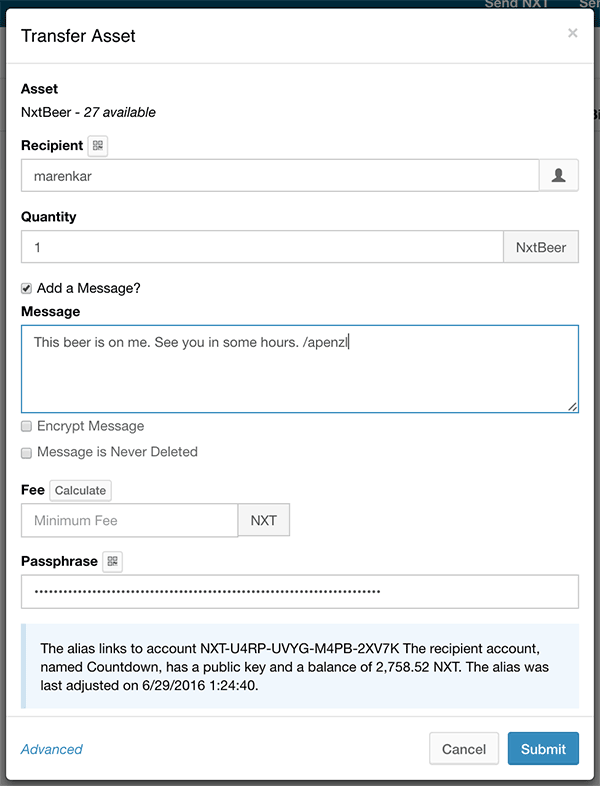Close the Transfer Asset dialog
600x786 pixels.
(572, 33)
